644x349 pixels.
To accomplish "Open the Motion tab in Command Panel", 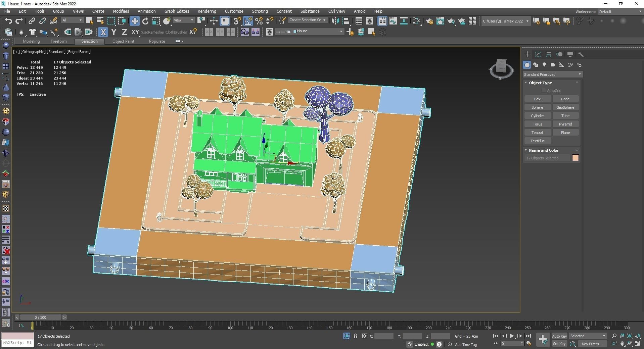I will [x=559, y=54].
